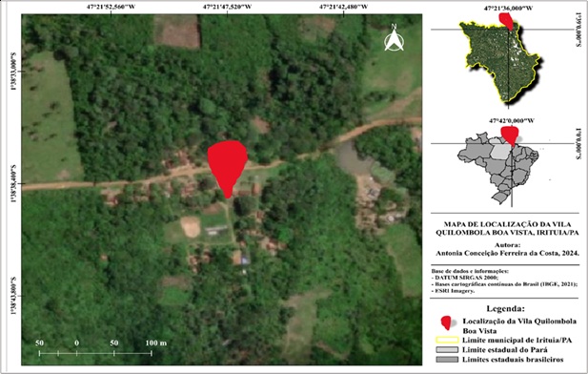Click the "Autora:" heading
The image size is (588, 374).
click(507, 245)
